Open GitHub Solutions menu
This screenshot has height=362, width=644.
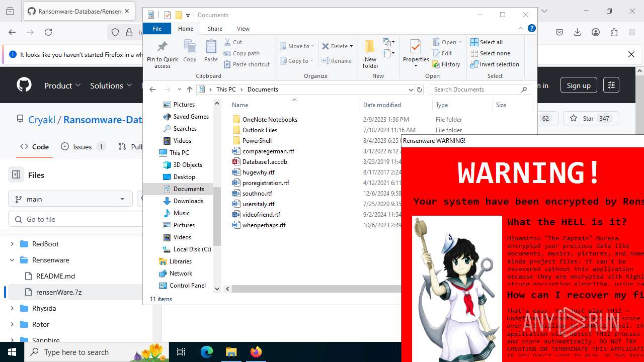[111, 85]
